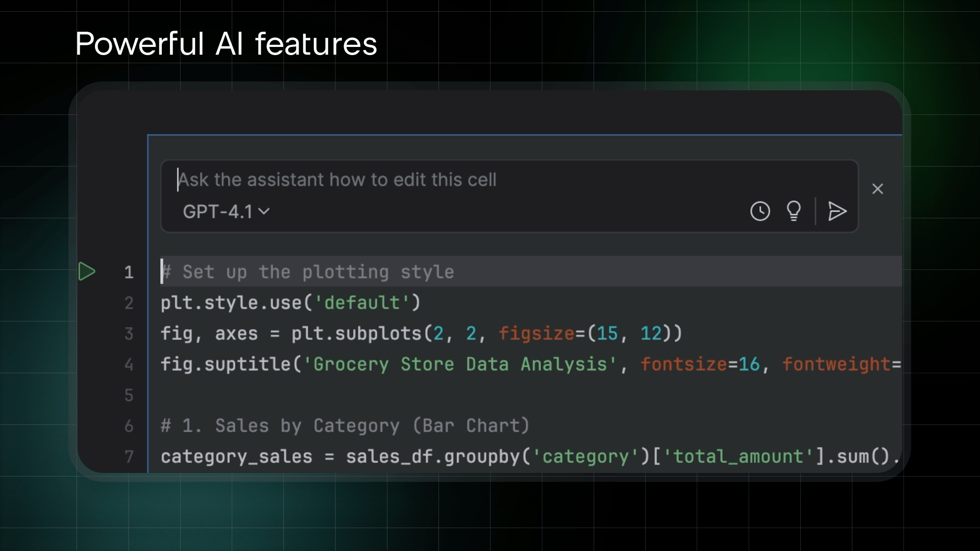The height and width of the screenshot is (551, 980).
Task: Close the AI assistant prompt box
Action: [x=877, y=189]
